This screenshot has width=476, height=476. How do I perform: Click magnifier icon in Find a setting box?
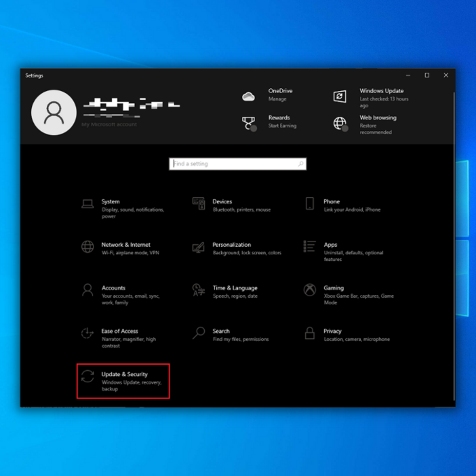301,164
